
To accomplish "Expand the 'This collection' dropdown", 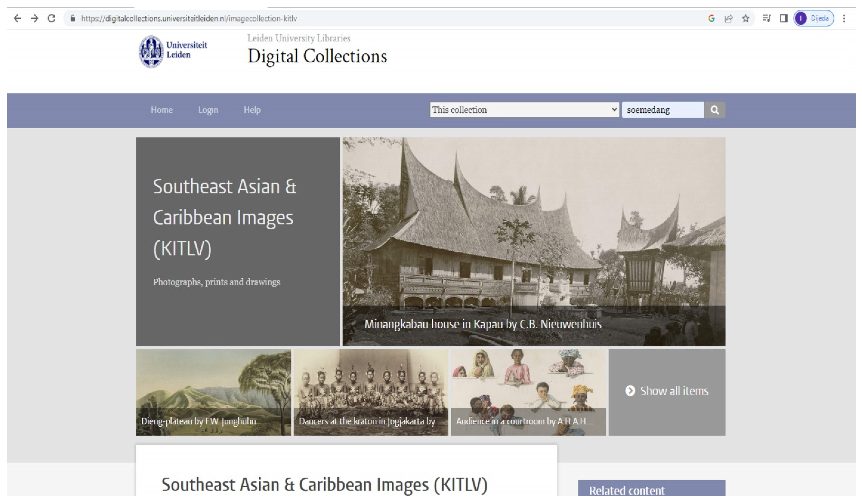I will click(x=524, y=110).
